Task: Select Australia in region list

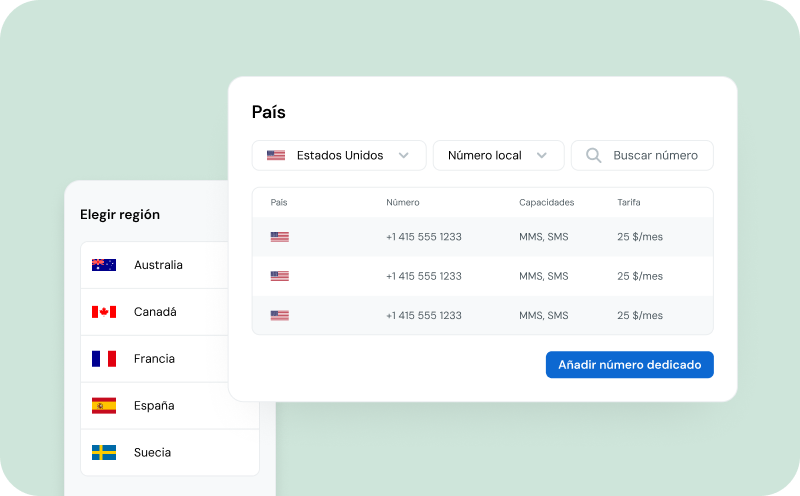Action: click(x=155, y=265)
